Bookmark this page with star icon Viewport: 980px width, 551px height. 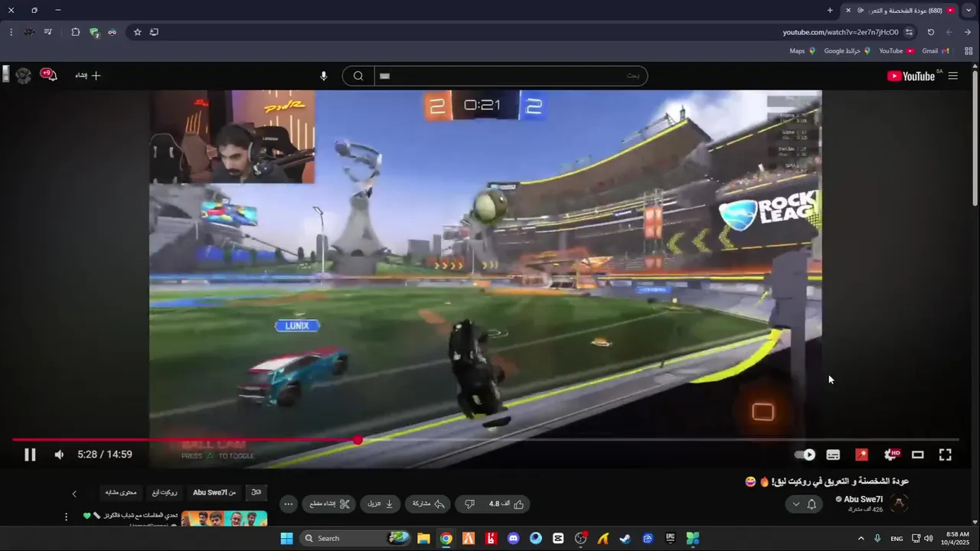pyautogui.click(x=137, y=32)
